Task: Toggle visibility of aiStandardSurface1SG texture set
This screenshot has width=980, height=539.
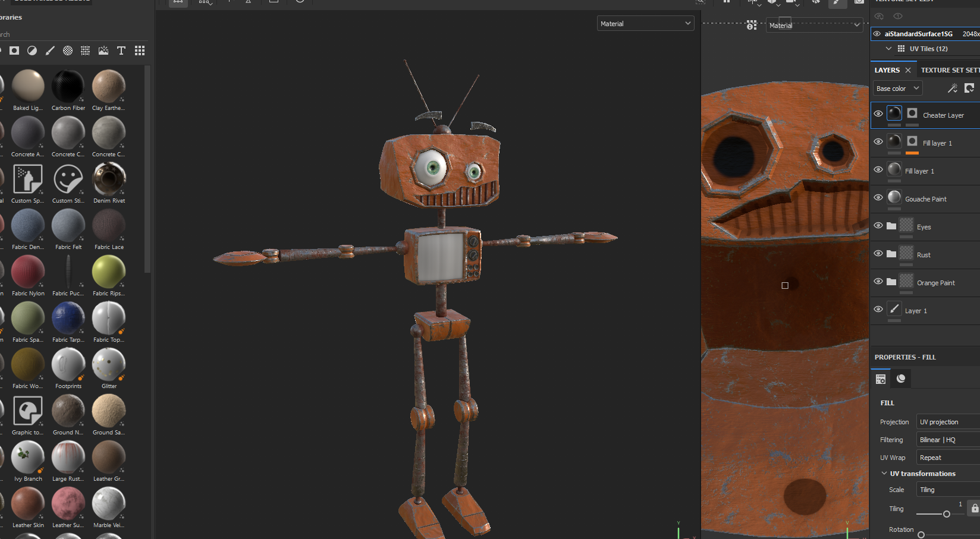Action: pos(877,34)
